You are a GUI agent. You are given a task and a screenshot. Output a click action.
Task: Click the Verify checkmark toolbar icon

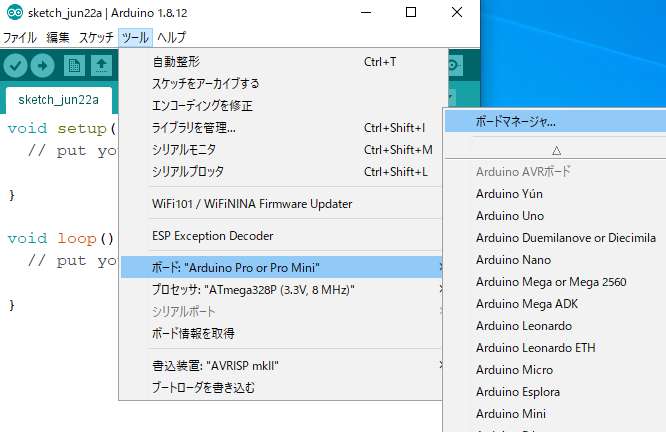pos(15,65)
